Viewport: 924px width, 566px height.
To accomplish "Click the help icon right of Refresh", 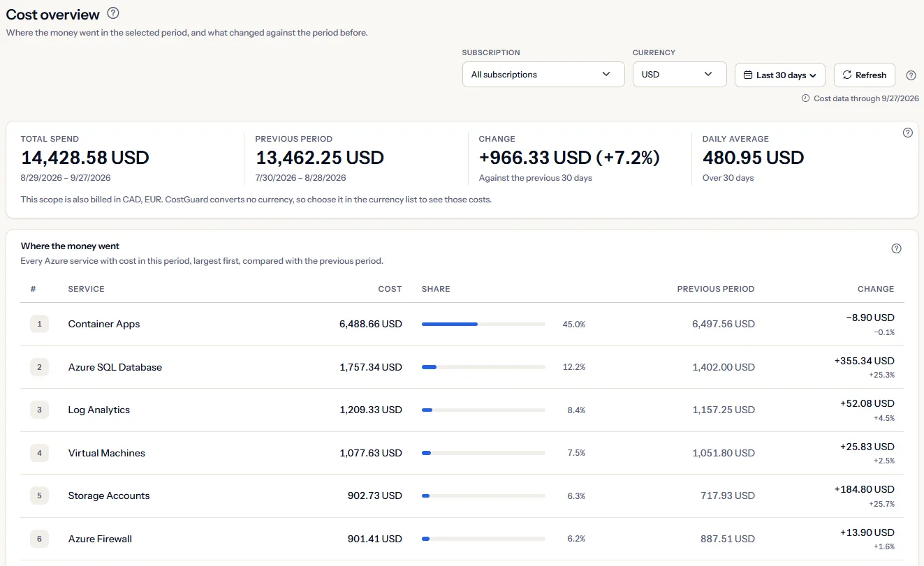I will [911, 75].
